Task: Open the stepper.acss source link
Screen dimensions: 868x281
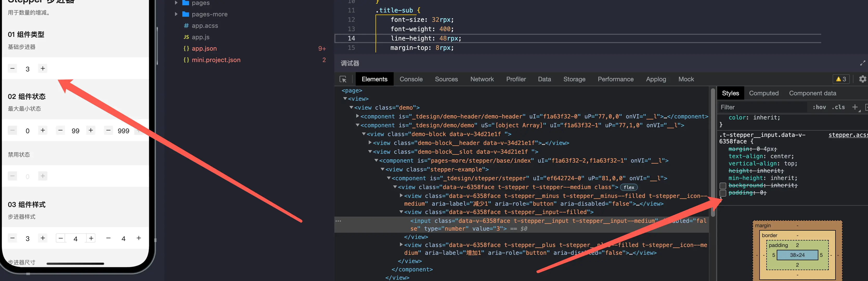Action: pyautogui.click(x=847, y=135)
